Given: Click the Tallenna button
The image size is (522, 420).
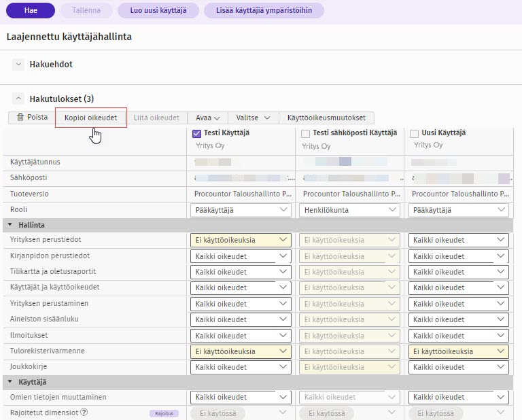Looking at the screenshot, I should 86,10.
